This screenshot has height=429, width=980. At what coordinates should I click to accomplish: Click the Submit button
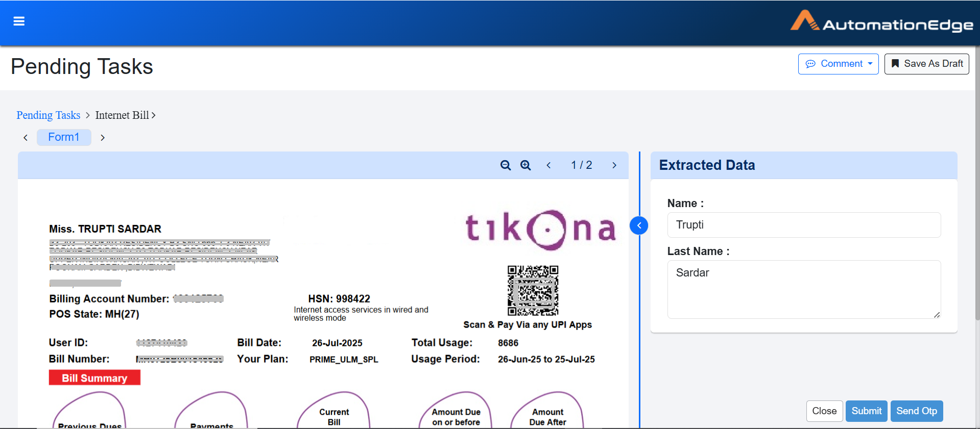pyautogui.click(x=866, y=411)
